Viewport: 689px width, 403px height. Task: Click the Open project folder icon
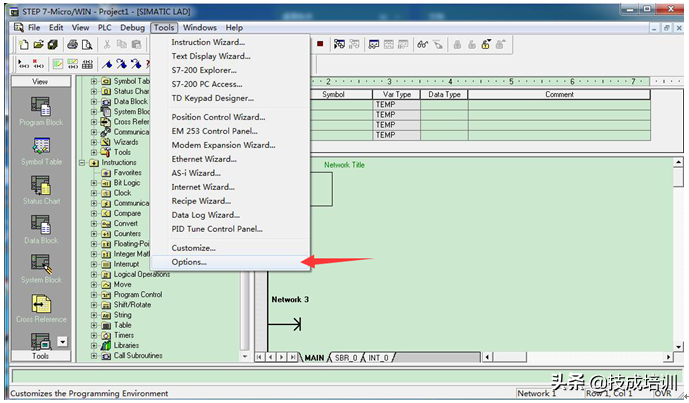coord(39,44)
